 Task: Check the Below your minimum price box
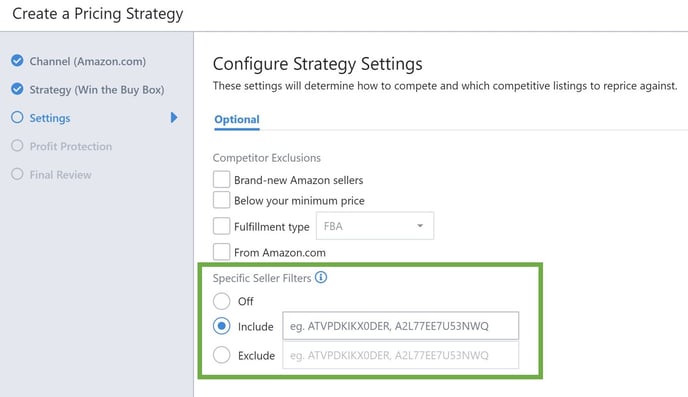(x=221, y=200)
